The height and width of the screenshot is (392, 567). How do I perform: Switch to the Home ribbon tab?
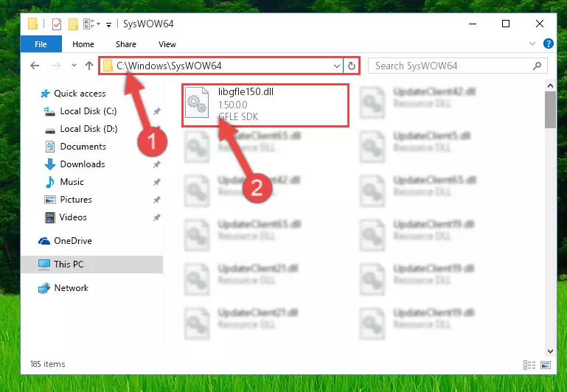tap(83, 44)
